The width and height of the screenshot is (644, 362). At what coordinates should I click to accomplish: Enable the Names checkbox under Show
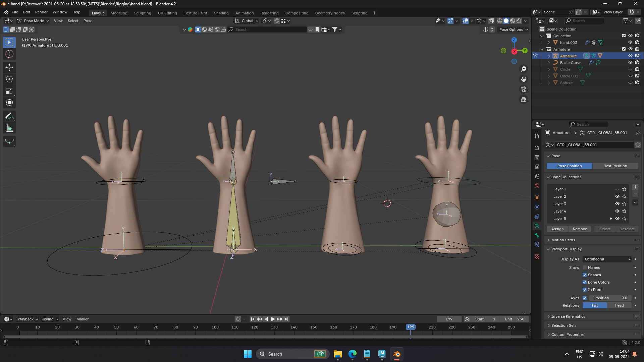point(585,267)
